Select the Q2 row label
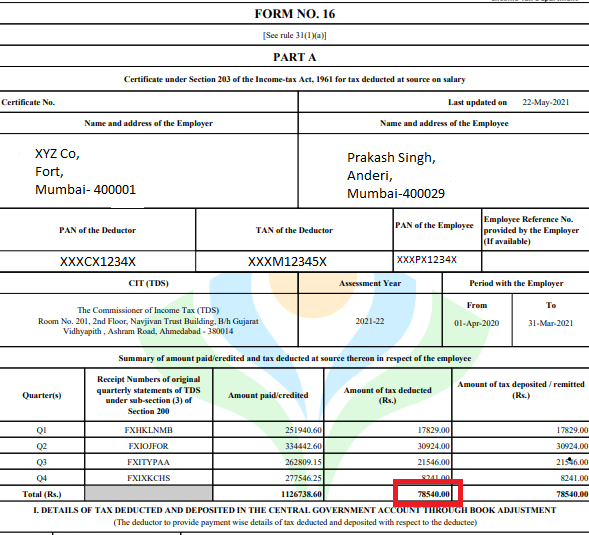The image size is (589, 535). click(41, 446)
